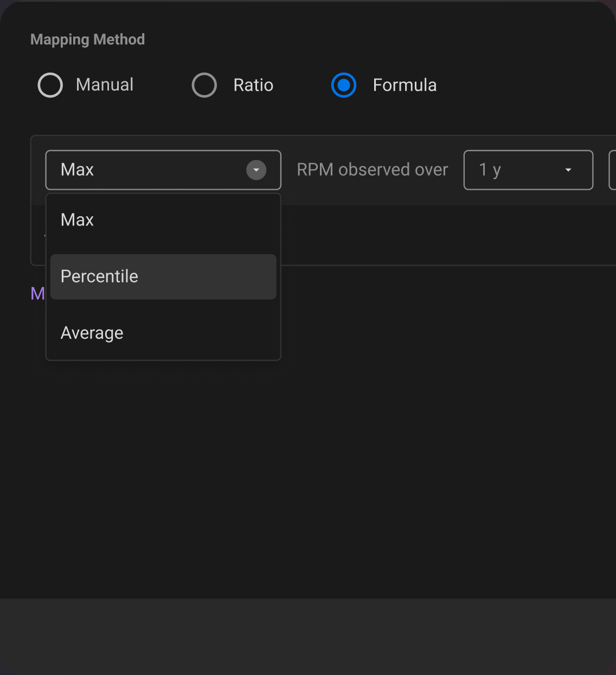Click the highlighted Percentile option row
Image resolution: width=616 pixels, height=675 pixels.
tap(163, 277)
